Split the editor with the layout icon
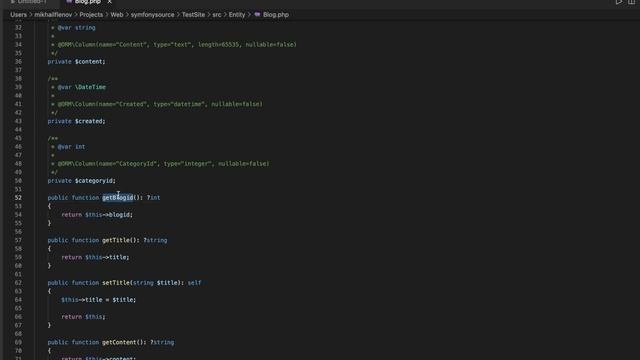 click(631, 2)
